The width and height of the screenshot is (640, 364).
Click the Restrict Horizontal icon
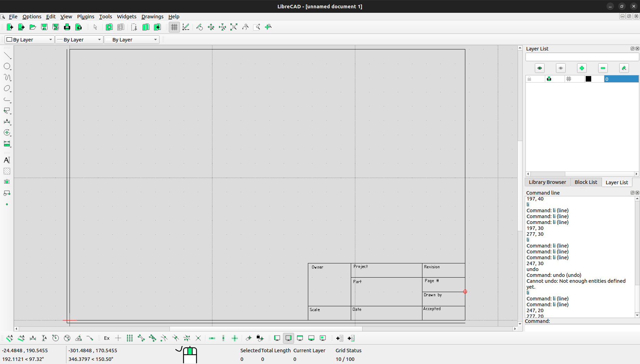click(212, 338)
